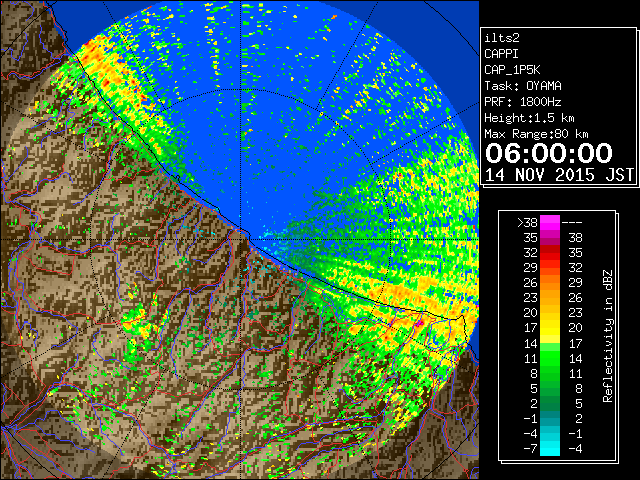Click the "PRF: 1800Hz" value
Viewport: 640px width, 480px height.
523,102
